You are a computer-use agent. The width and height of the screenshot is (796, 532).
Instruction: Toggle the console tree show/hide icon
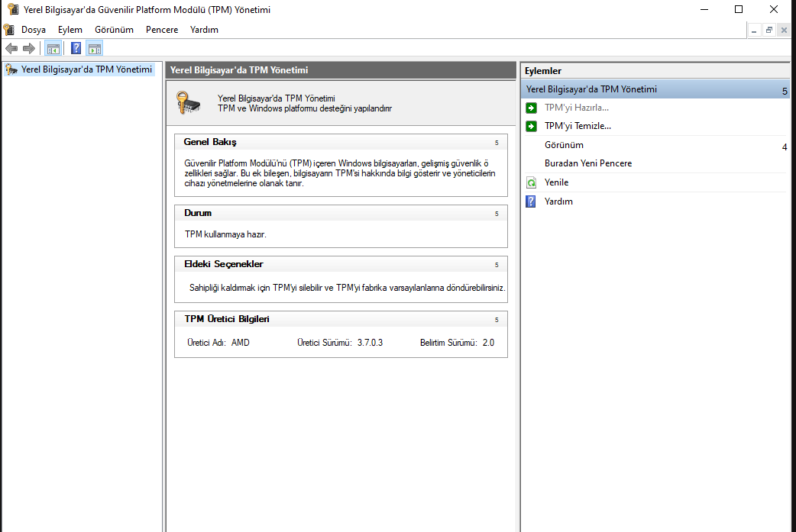(53, 49)
